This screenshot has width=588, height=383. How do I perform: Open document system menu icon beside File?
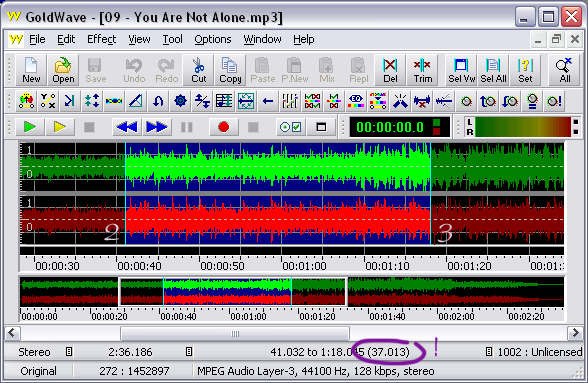click(x=16, y=39)
